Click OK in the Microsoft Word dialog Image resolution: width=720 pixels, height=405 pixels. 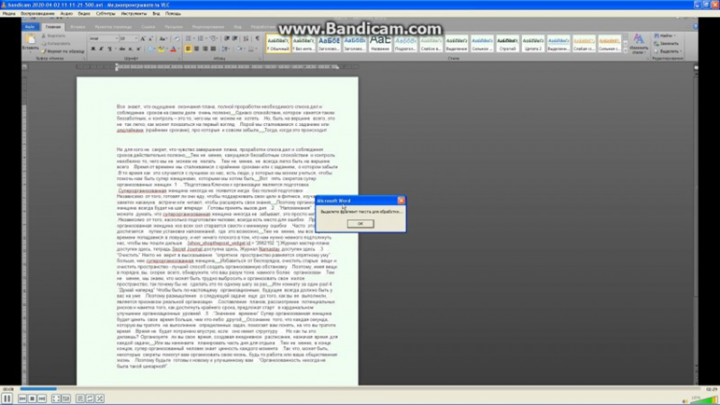[360, 224]
